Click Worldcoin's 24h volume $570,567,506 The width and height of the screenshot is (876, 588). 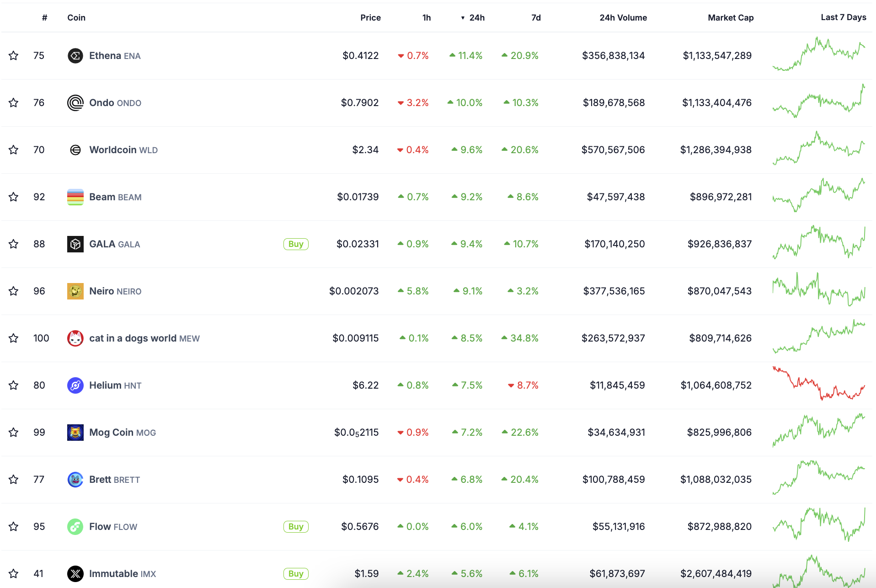click(613, 150)
